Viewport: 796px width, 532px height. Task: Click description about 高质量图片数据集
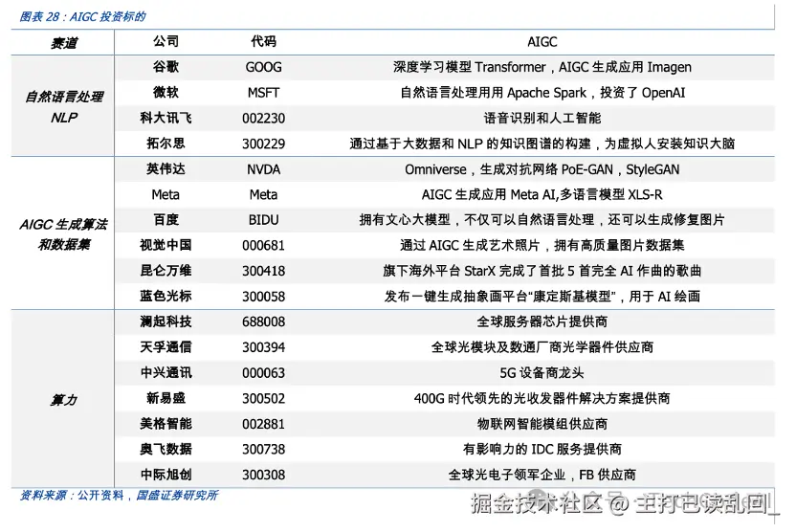542,245
